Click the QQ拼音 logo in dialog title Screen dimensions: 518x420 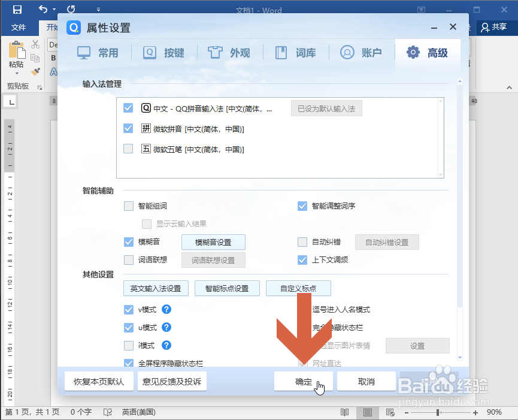coord(74,28)
